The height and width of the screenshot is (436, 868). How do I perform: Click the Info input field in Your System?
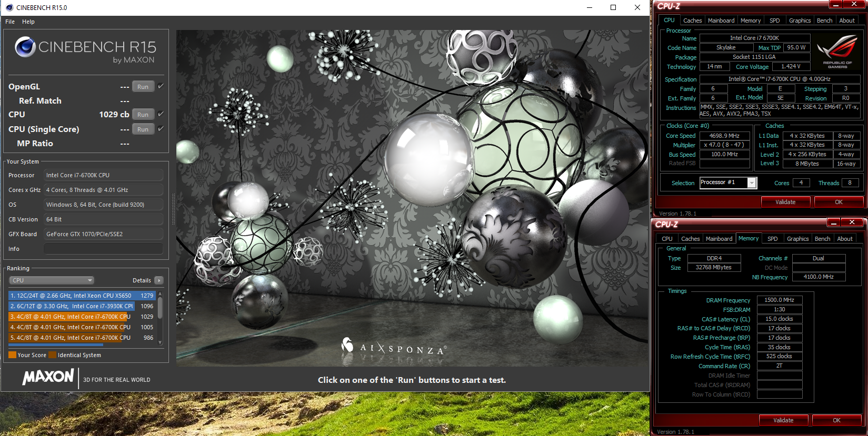(x=103, y=249)
